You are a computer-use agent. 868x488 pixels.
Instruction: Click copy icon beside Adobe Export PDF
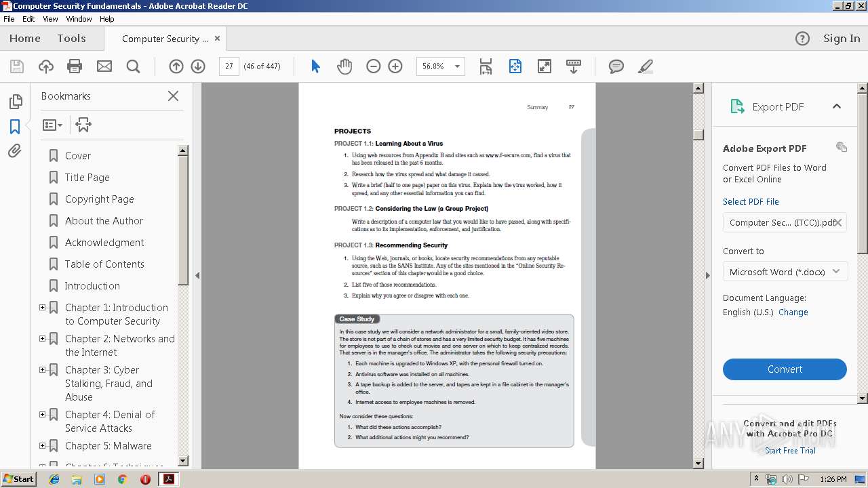point(841,147)
